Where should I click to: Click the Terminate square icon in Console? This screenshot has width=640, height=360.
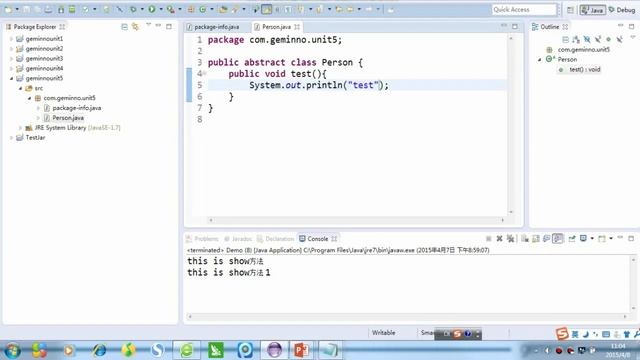click(489, 239)
